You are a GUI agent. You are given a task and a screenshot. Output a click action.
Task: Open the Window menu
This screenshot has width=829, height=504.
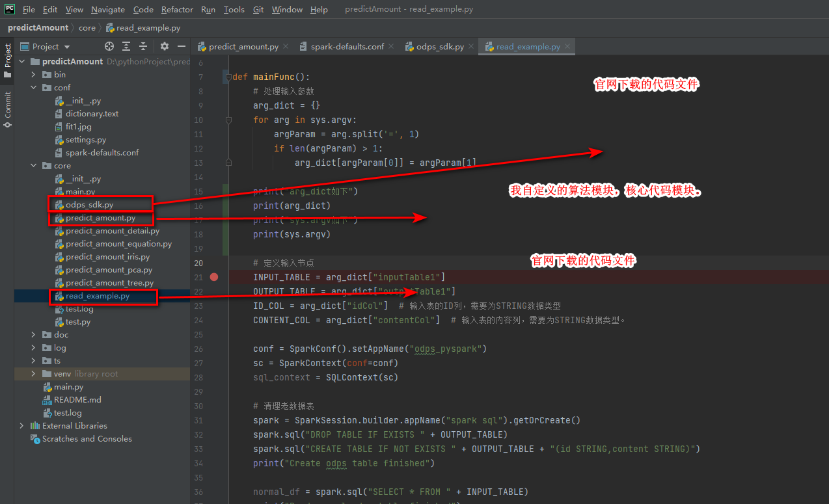tap(287, 10)
